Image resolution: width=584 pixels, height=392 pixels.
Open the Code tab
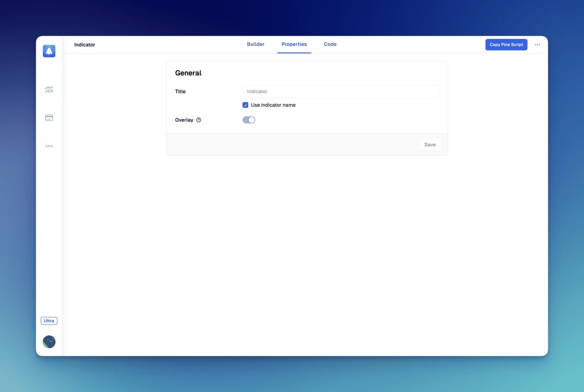pyautogui.click(x=330, y=44)
